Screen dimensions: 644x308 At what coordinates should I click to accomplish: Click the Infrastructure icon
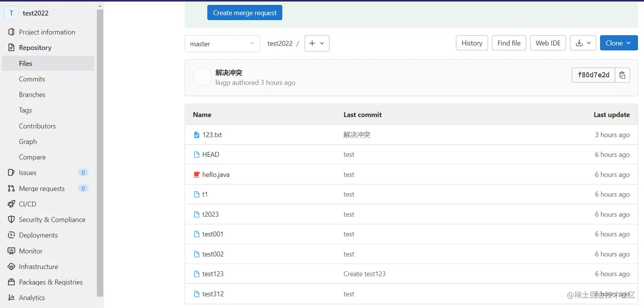(11, 267)
